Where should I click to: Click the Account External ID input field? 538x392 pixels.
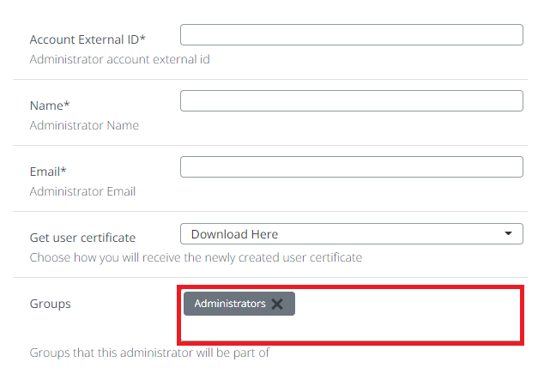click(x=351, y=35)
